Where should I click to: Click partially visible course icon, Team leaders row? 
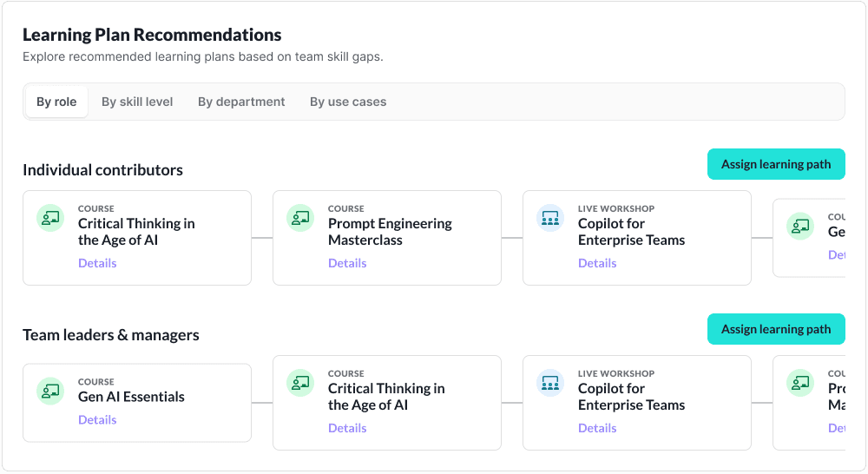pyautogui.click(x=800, y=383)
